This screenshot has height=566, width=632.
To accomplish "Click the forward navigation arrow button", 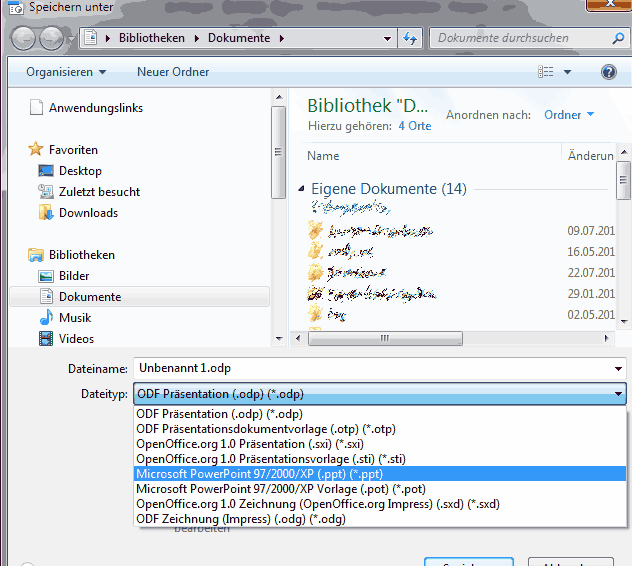I will 51,39.
